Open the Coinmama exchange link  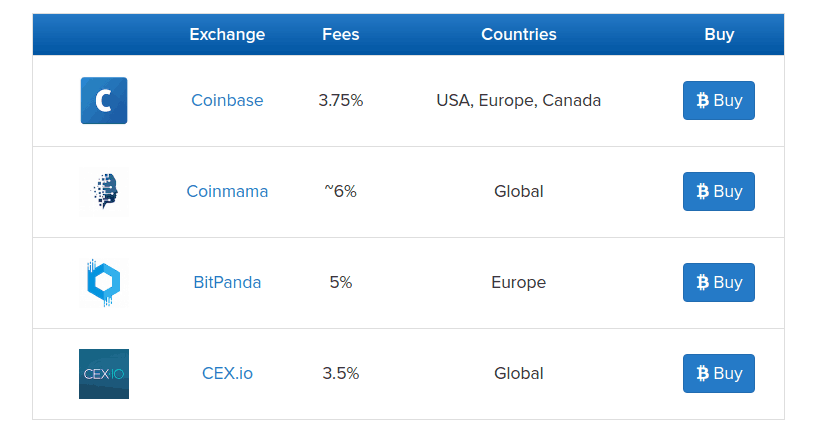tap(227, 191)
